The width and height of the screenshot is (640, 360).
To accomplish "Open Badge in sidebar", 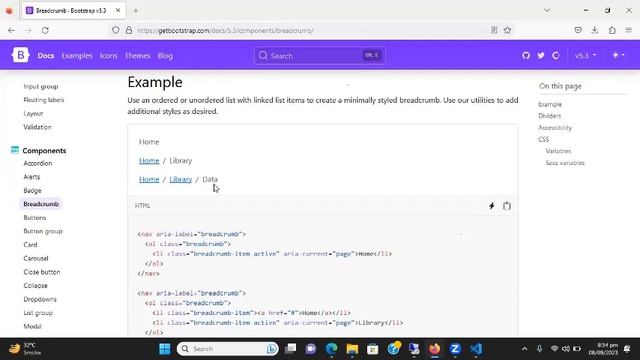I will tap(32, 191).
